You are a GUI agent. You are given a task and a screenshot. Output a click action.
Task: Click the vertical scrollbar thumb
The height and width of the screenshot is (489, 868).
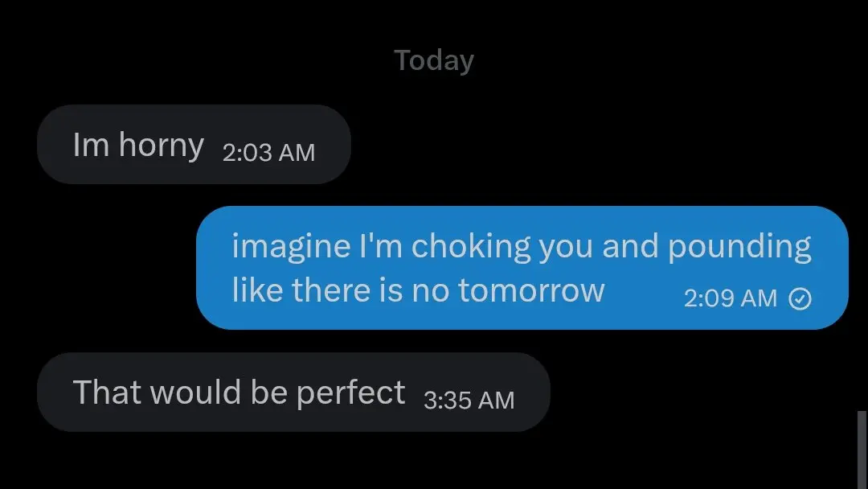[x=862, y=449]
